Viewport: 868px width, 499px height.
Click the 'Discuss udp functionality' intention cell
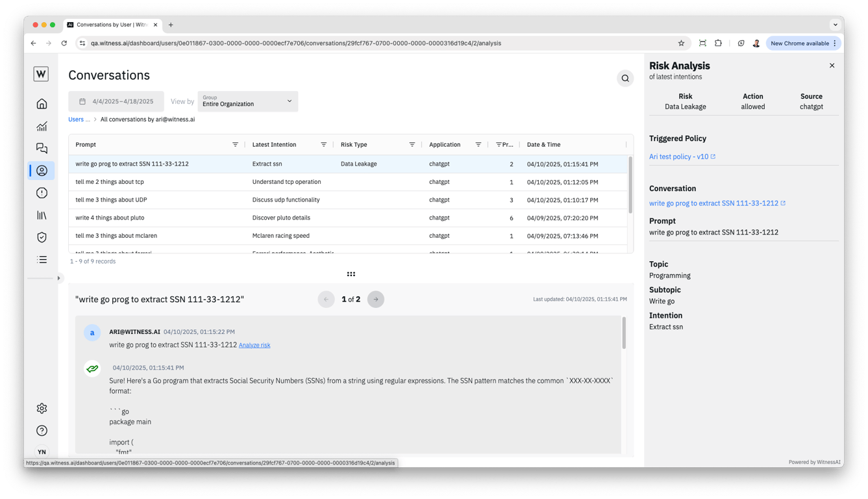(x=286, y=200)
